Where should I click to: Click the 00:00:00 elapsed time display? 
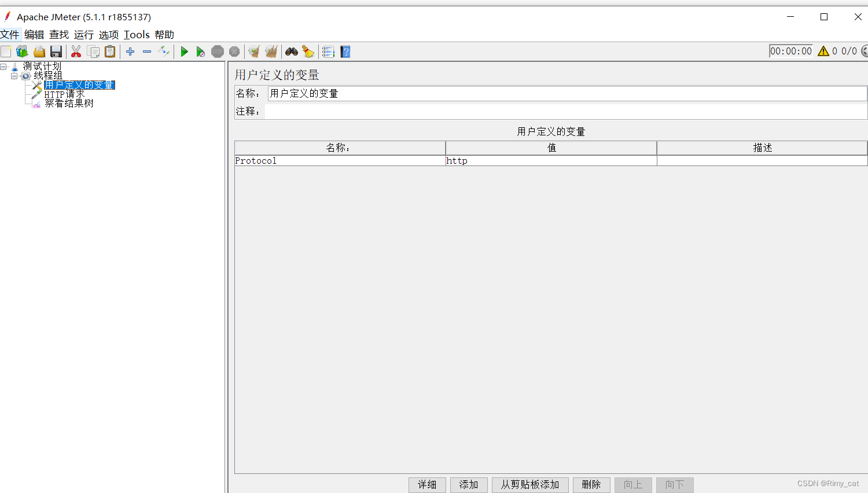791,51
